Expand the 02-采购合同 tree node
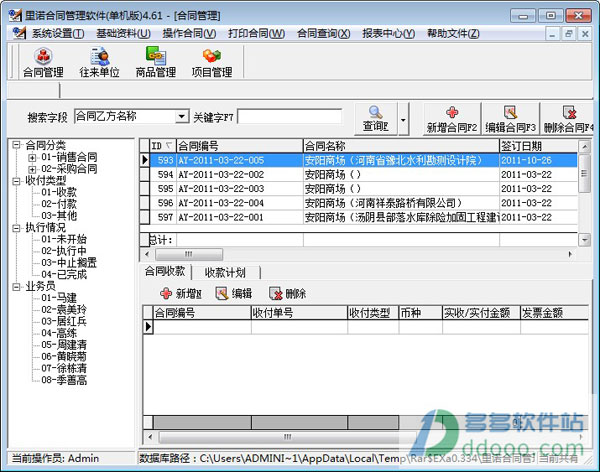Viewport: 600px width, 472px height. coord(32,169)
